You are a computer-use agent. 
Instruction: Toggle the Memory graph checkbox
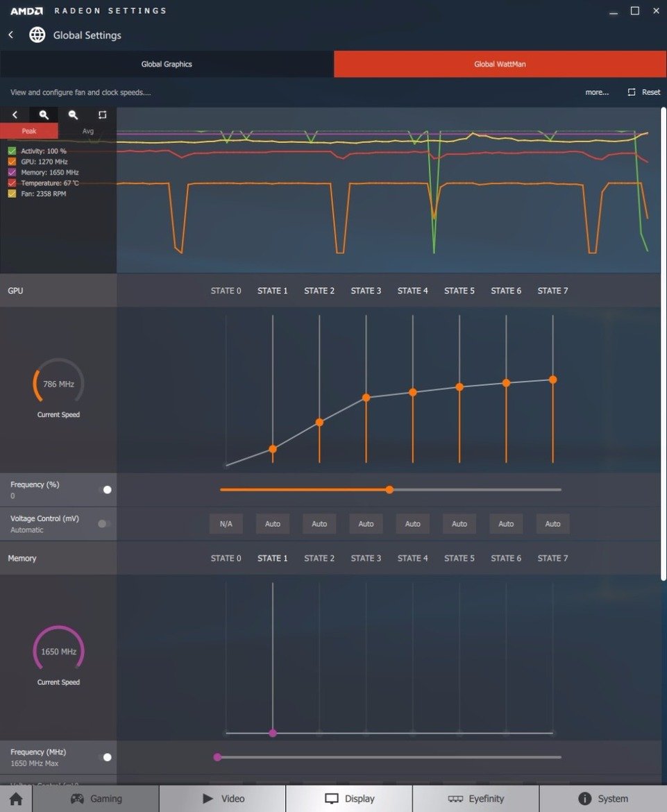click(12, 172)
